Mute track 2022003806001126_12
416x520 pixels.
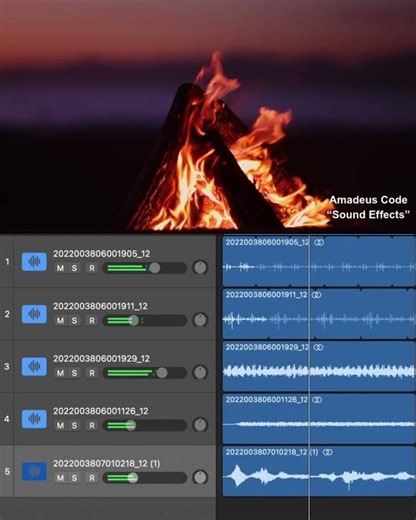click(x=60, y=425)
